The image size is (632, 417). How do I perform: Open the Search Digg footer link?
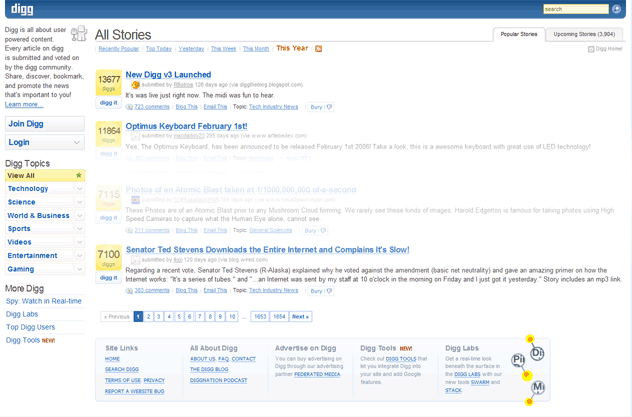[122, 369]
